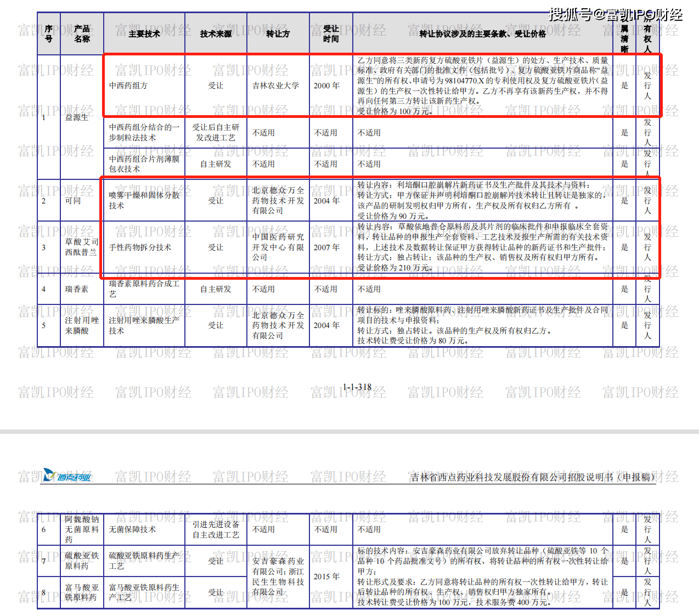Image resolution: width=699 pixels, height=616 pixels.
Task: Select 中西药组合片剂薄膜包衣技术 cell
Action: click(x=144, y=163)
